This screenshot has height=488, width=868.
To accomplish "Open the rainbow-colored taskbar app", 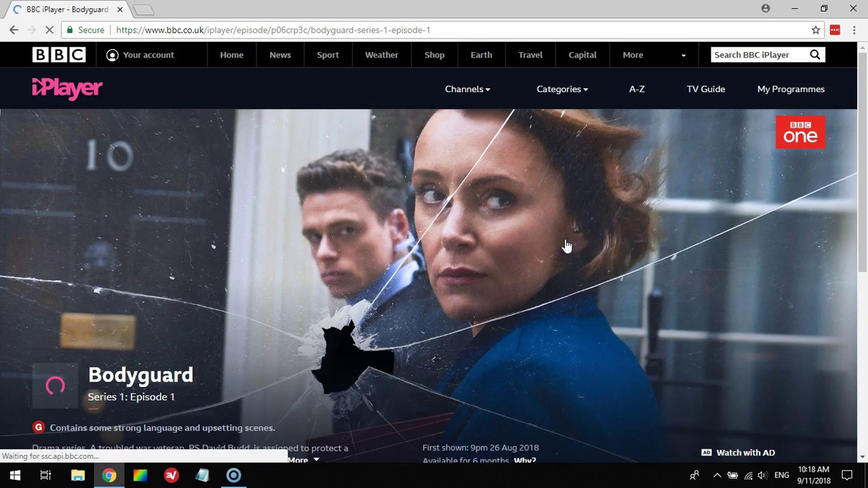I will point(140,475).
